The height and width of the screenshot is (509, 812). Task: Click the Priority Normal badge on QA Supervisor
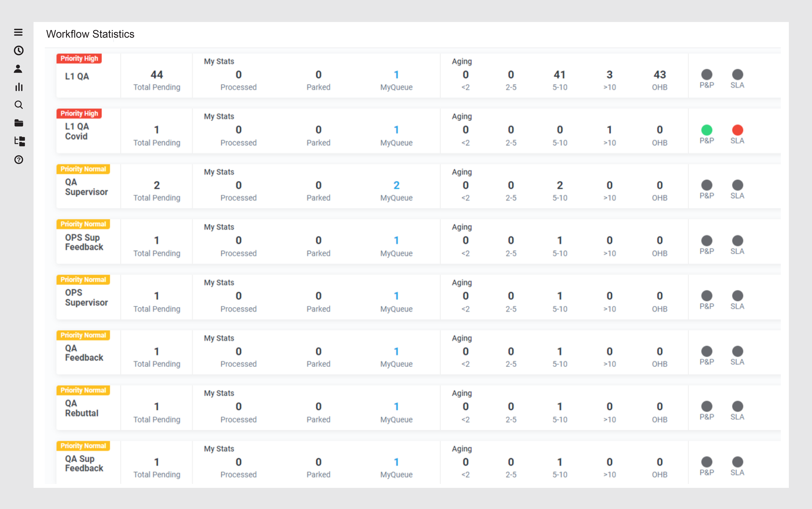(83, 169)
